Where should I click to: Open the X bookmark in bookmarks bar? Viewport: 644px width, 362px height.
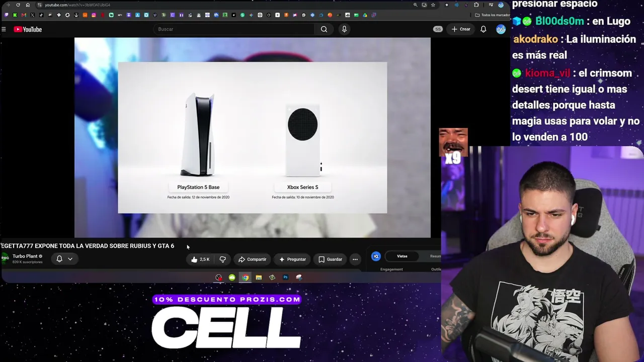coord(32,15)
